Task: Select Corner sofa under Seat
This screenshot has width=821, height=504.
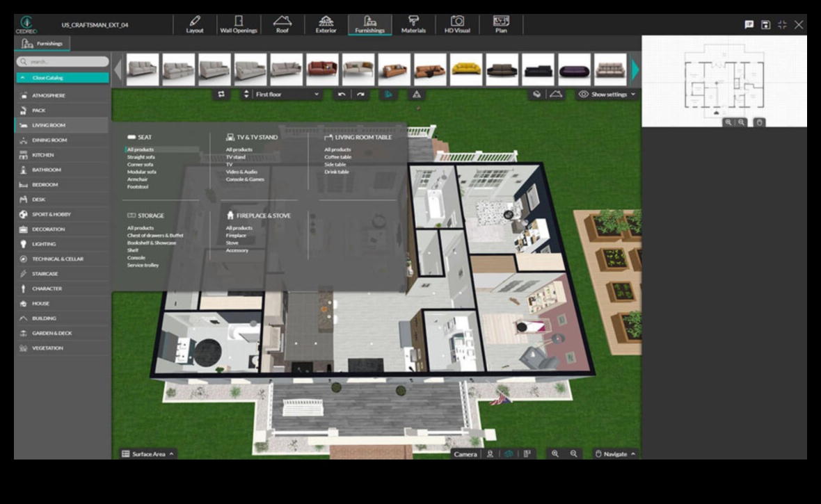Action: tap(141, 165)
